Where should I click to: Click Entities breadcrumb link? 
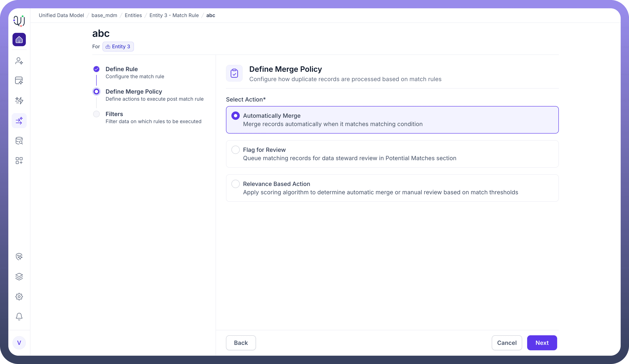coord(133,15)
